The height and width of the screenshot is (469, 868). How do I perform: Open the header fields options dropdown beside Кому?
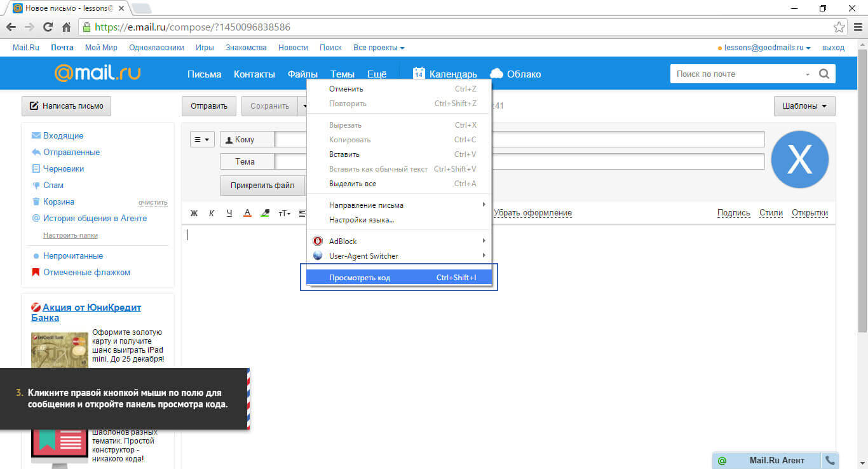pos(203,139)
